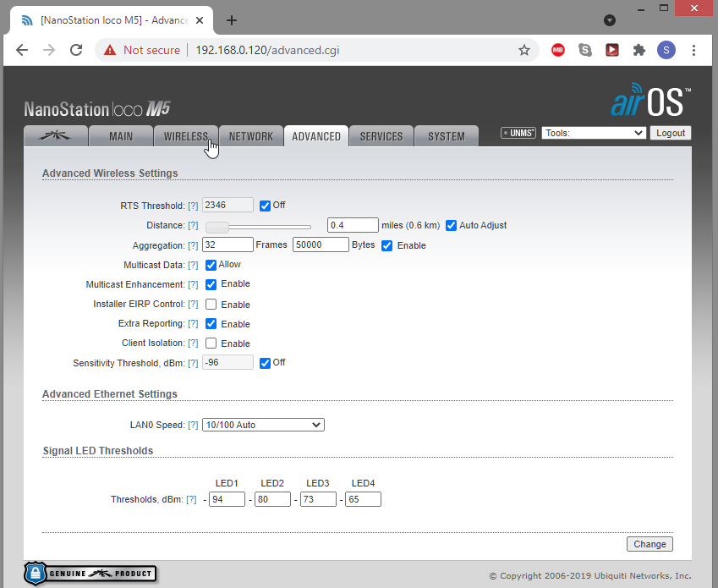718x588 pixels.
Task: Toggle Multicast Enhancement Enable checkbox
Action: click(211, 284)
